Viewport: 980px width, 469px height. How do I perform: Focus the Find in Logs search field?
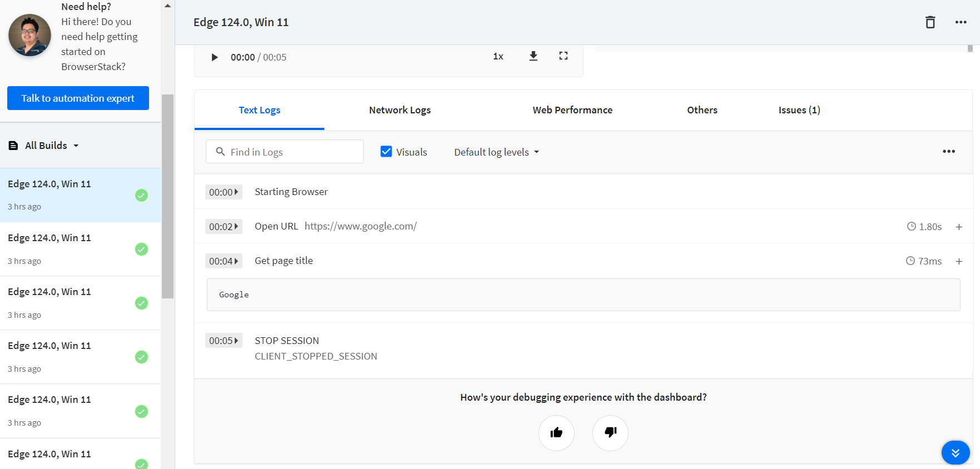(285, 152)
